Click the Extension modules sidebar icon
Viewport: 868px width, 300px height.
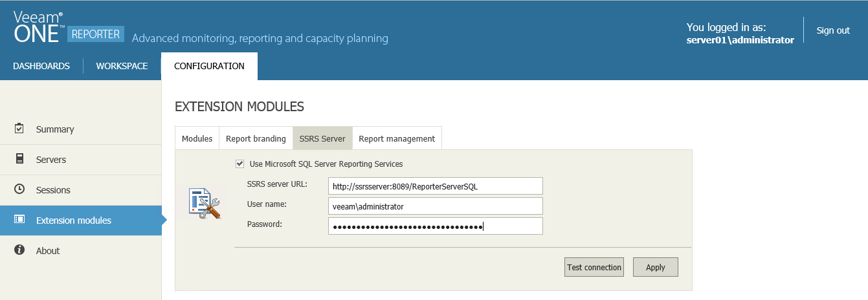[x=19, y=220]
